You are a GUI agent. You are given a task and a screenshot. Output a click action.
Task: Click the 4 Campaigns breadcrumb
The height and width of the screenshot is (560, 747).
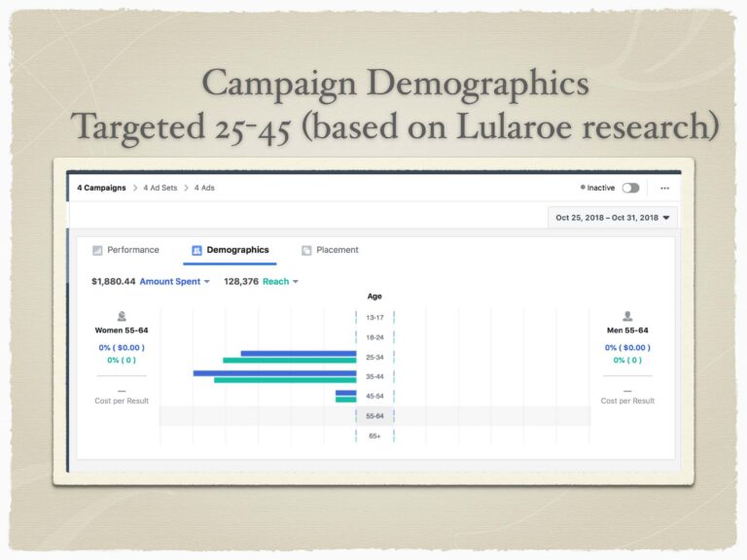[101, 188]
